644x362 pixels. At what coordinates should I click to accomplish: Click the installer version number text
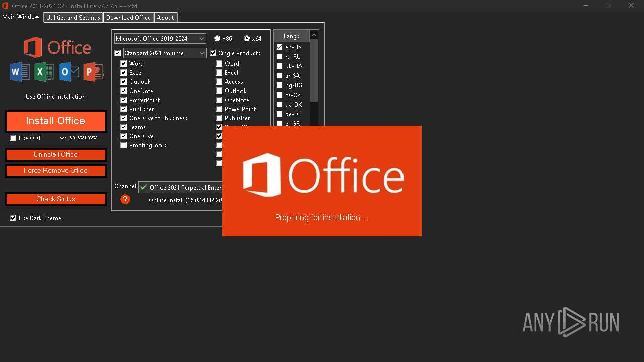pos(78,138)
